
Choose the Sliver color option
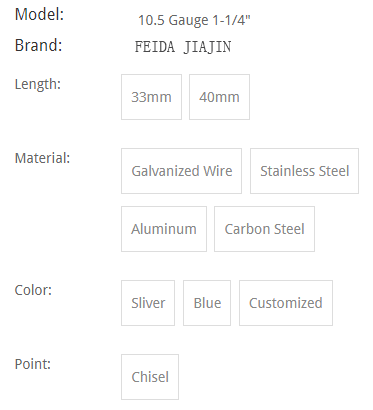(x=148, y=303)
